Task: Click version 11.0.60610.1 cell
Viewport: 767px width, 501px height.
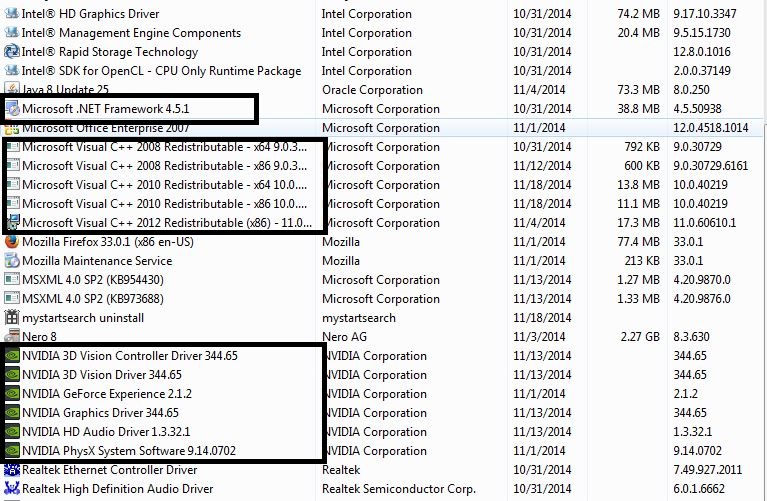Action: pyautogui.click(x=704, y=223)
